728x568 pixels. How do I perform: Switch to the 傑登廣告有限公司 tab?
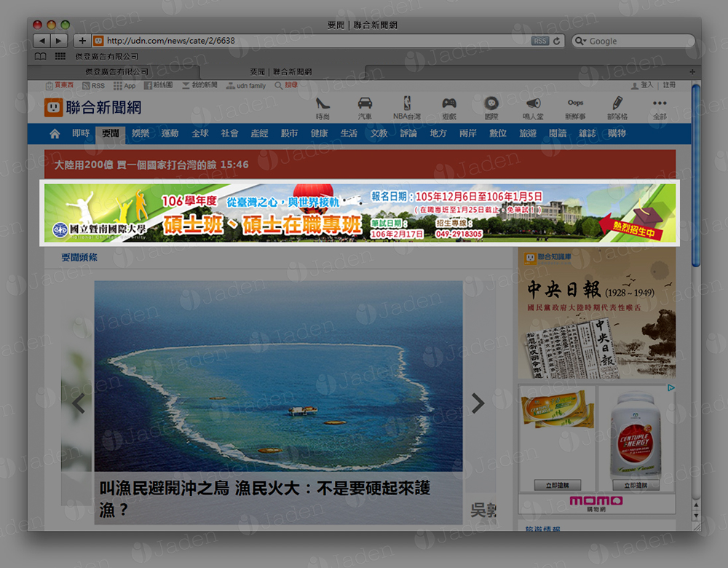[x=117, y=72]
